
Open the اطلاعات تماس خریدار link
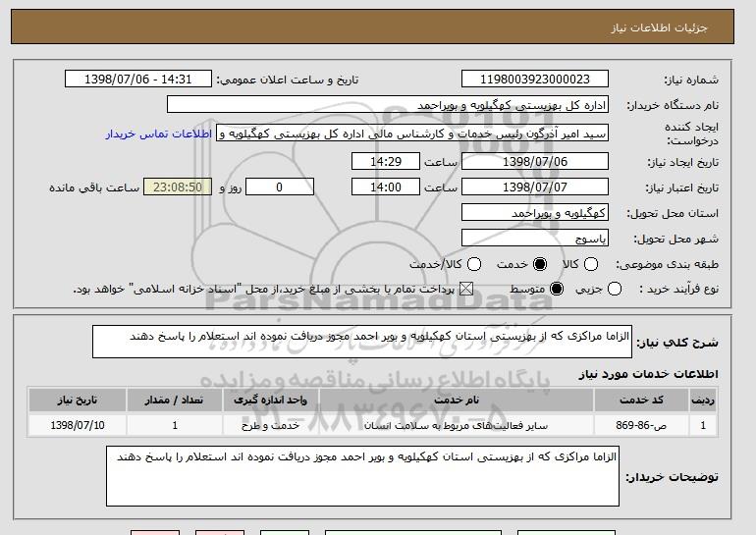(159, 134)
